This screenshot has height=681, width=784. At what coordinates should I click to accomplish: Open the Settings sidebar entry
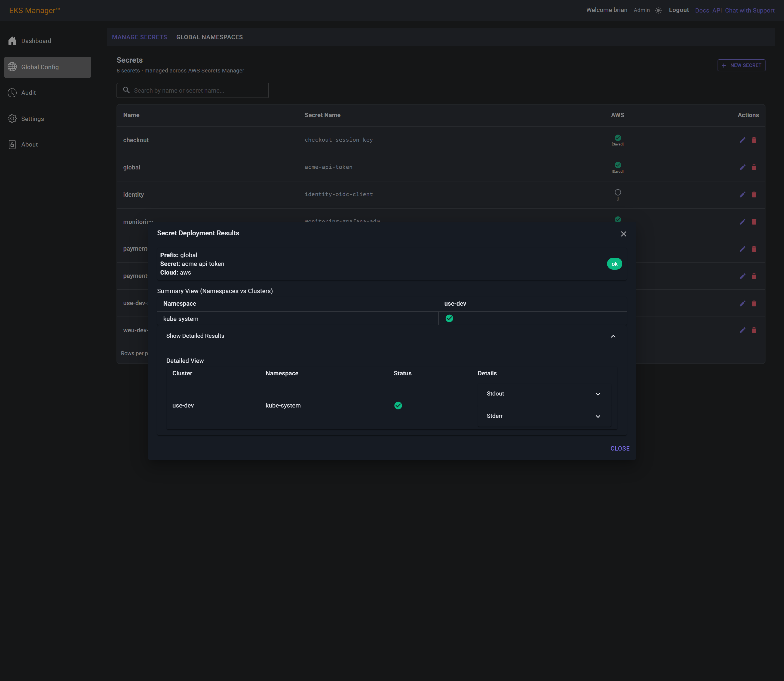47,118
